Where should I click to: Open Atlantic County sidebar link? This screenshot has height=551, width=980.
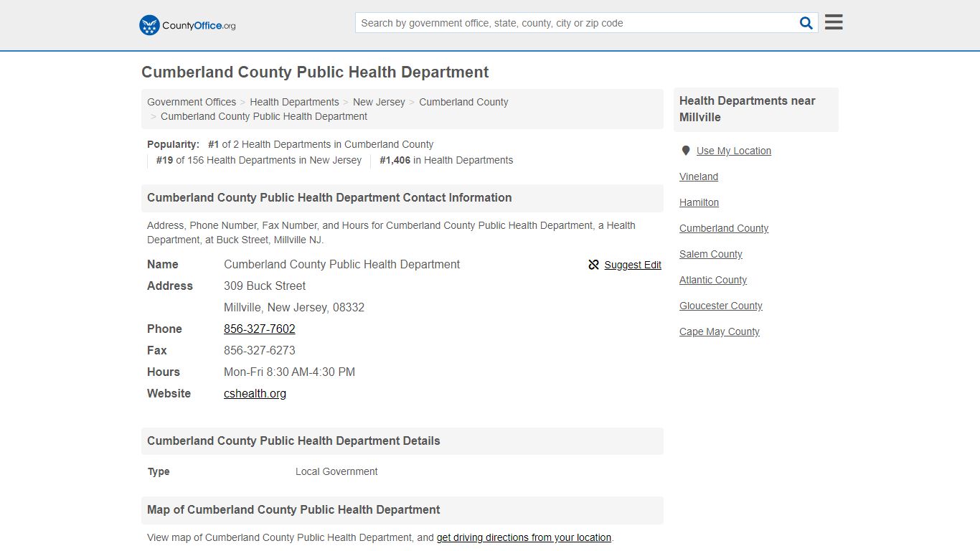[x=713, y=280]
